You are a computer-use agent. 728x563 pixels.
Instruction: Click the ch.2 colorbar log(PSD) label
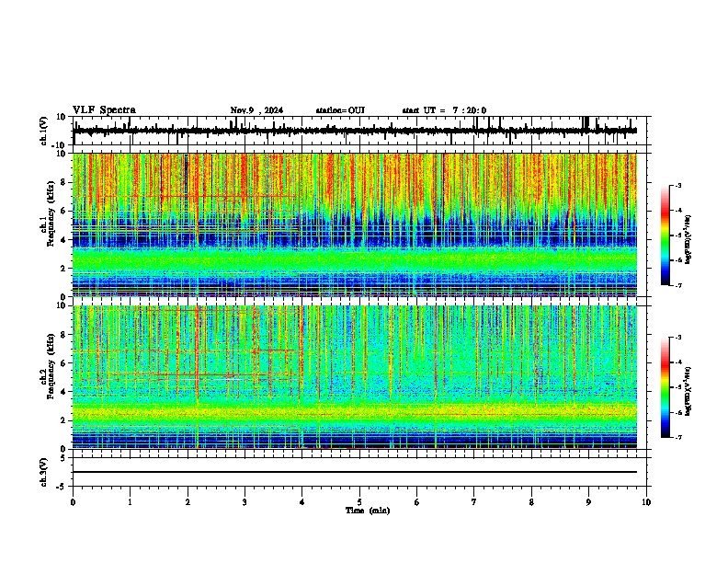[688, 392]
